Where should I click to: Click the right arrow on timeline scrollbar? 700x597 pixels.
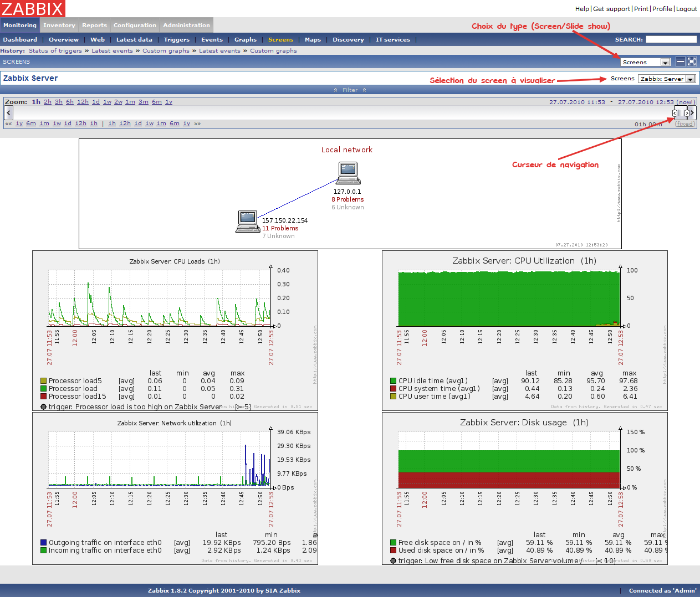pos(692,113)
